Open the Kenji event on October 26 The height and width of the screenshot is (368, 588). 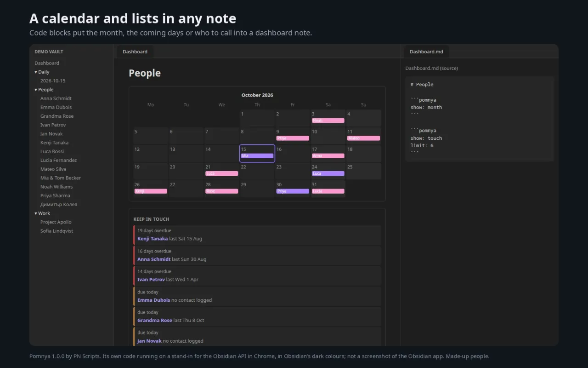[151, 191]
